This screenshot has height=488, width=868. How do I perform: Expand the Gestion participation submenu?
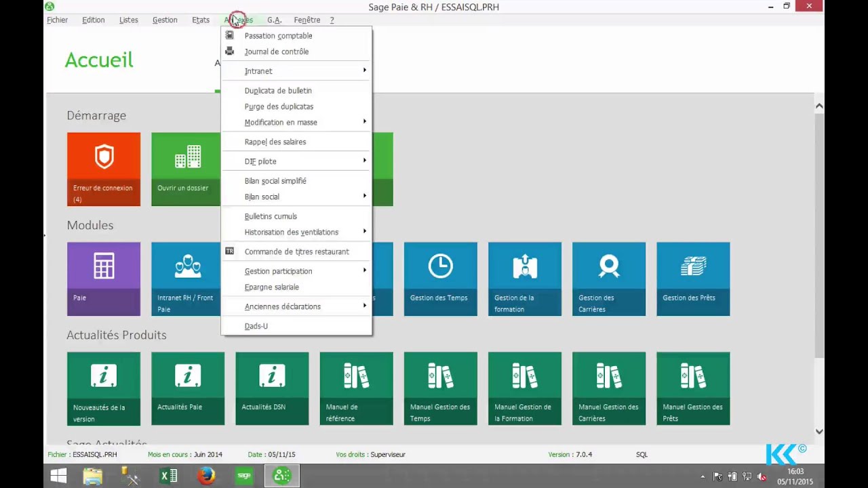tap(297, 271)
